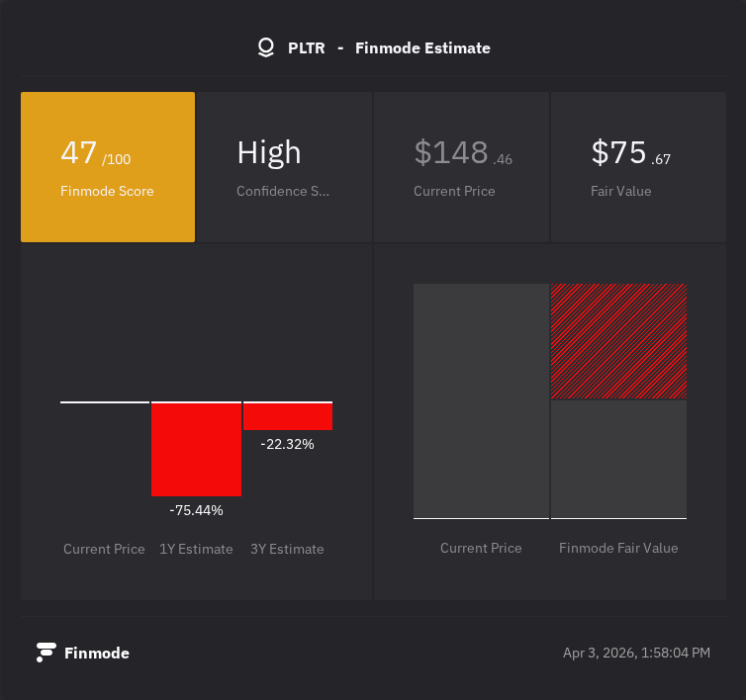Select the PLTR ticker text in header
The image size is (746, 700).
click(x=307, y=48)
